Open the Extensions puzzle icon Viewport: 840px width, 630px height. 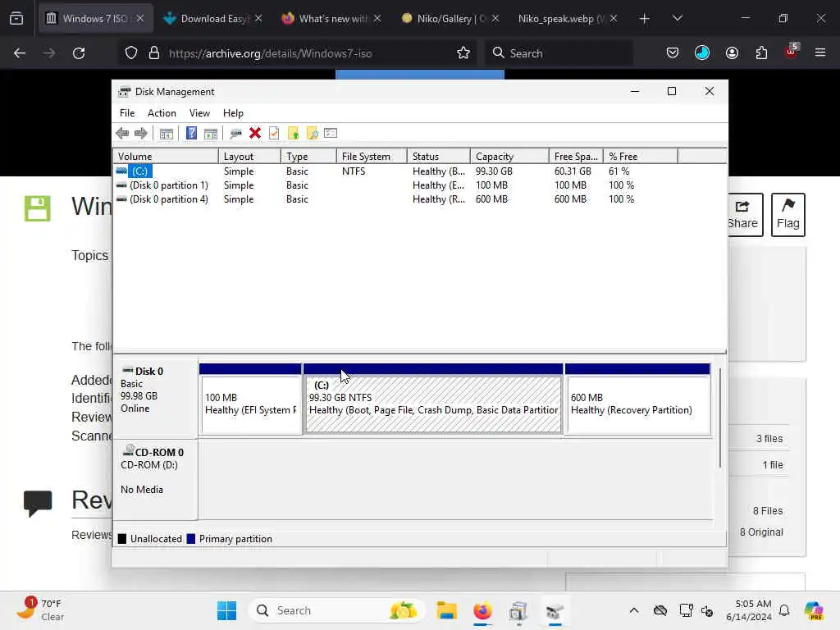coord(762,53)
